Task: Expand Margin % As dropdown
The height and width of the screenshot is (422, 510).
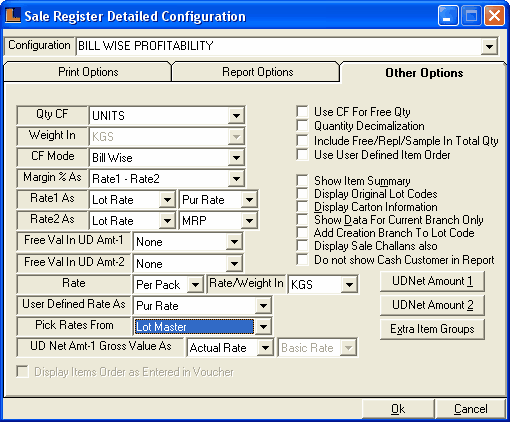Action: tap(236, 179)
